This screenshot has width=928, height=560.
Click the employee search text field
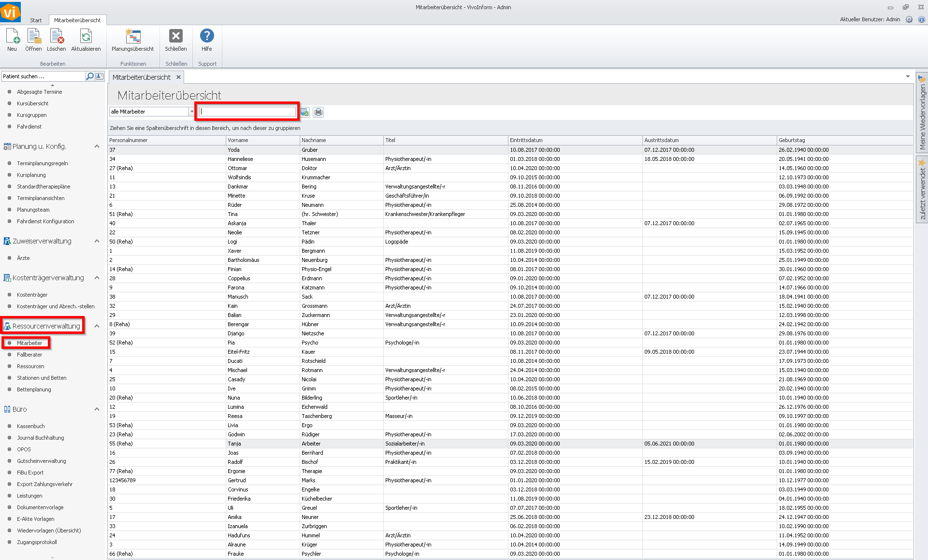pyautogui.click(x=247, y=112)
